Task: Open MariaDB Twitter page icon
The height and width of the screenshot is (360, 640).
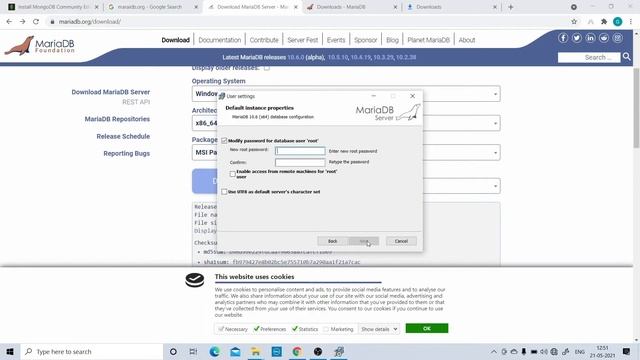Action: [x=576, y=38]
